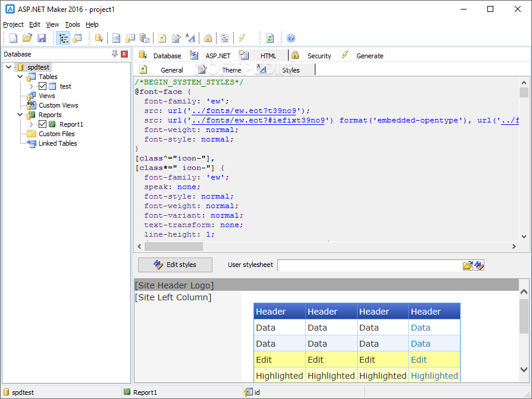
Task: Click the code editor scroll-right arrow
Action: 514,246
